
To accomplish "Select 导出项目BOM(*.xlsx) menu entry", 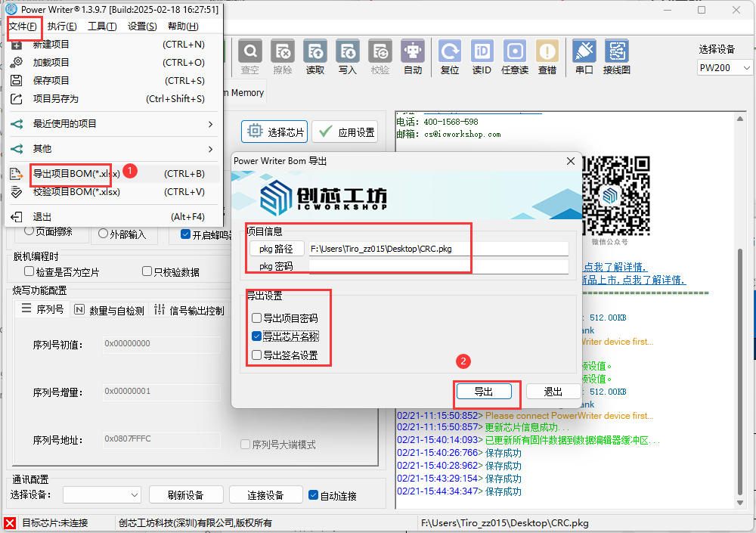I will click(114, 174).
